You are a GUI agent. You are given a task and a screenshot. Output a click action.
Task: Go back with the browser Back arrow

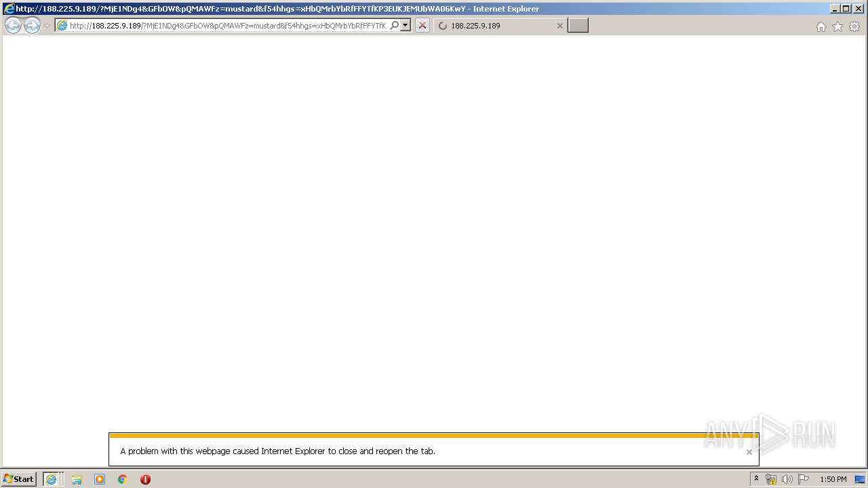tap(13, 26)
